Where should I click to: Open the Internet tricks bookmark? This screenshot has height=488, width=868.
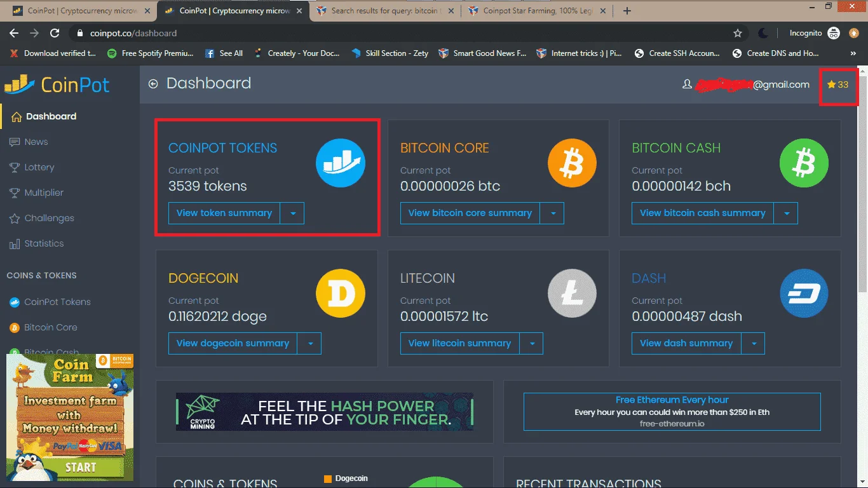tap(580, 53)
